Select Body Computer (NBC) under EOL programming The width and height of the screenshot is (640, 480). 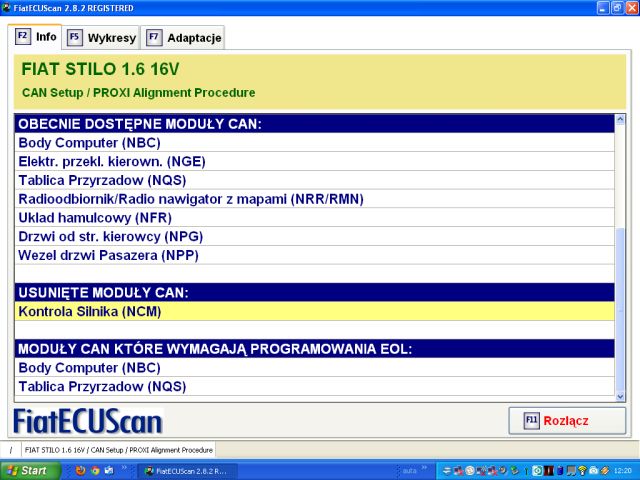tap(314, 368)
